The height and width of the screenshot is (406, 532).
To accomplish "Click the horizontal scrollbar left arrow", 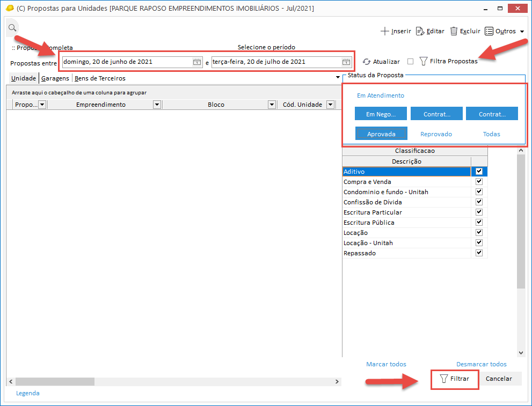I will pos(11,382).
